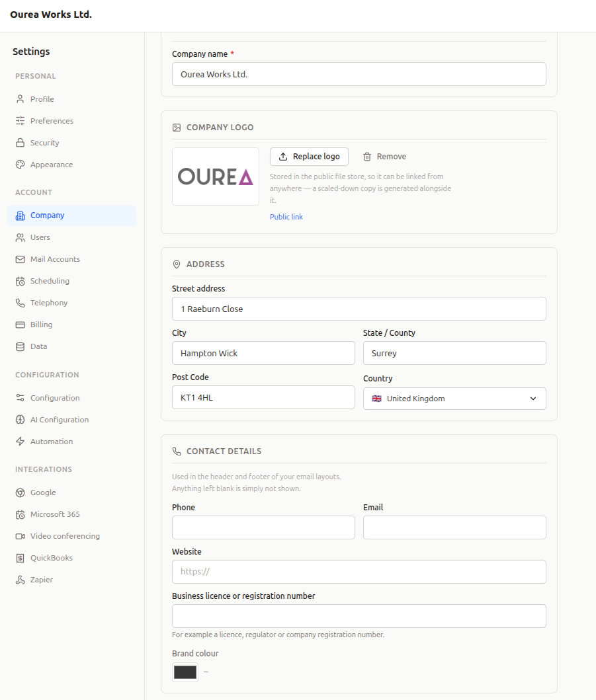Screen dimensions: 596x700
Task: Click the Scheduling calendar icon
Action: coord(20,281)
